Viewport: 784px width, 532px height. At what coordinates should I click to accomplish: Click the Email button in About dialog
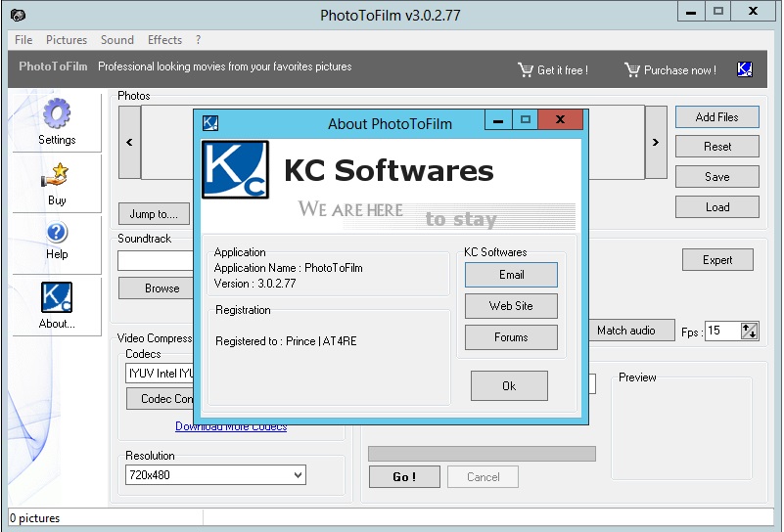[x=511, y=275]
